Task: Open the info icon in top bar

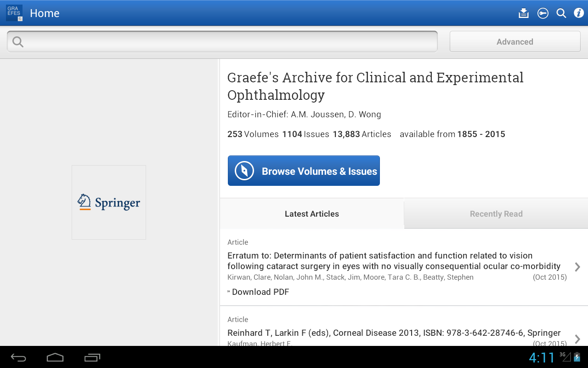Action: [579, 13]
